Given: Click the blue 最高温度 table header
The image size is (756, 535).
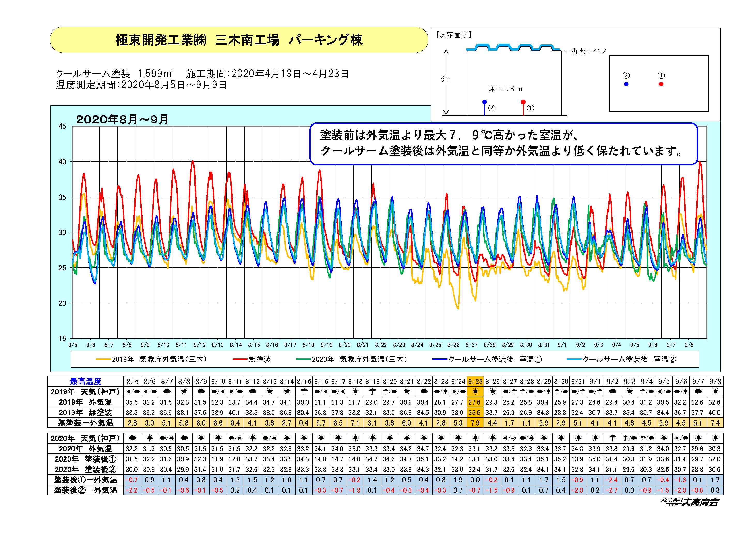Looking at the screenshot, I should tap(86, 382).
